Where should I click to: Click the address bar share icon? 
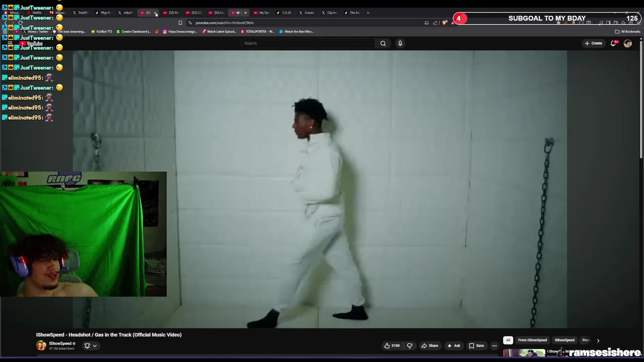pyautogui.click(x=435, y=23)
